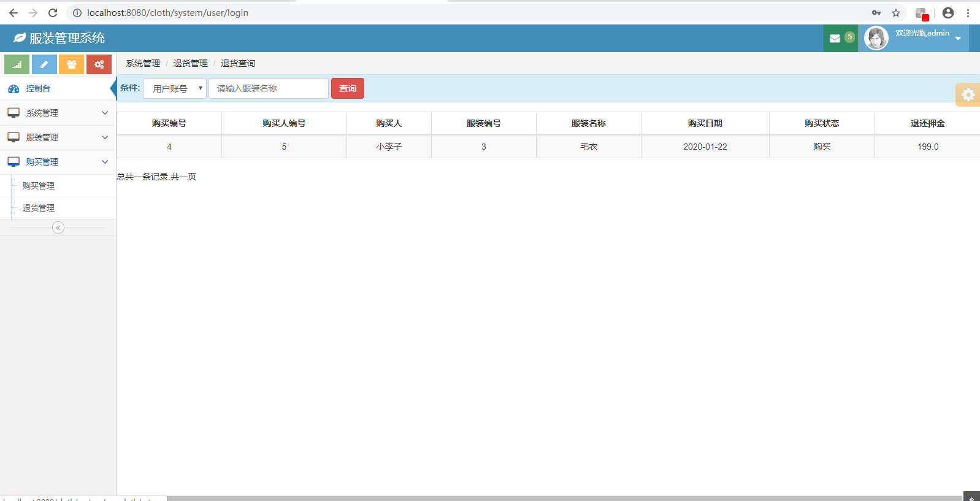The height and width of the screenshot is (501, 980).
Task: Click the browser address bar URL
Action: [x=167, y=13]
